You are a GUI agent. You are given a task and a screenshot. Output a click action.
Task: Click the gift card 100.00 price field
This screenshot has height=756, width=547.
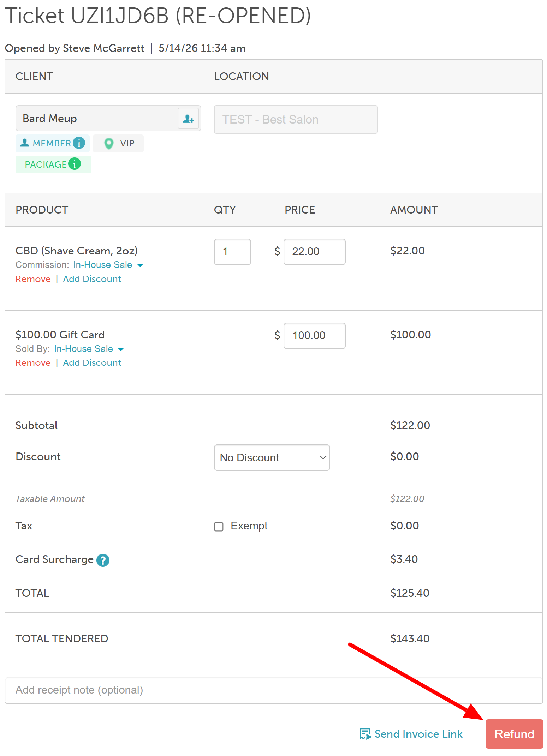point(314,336)
